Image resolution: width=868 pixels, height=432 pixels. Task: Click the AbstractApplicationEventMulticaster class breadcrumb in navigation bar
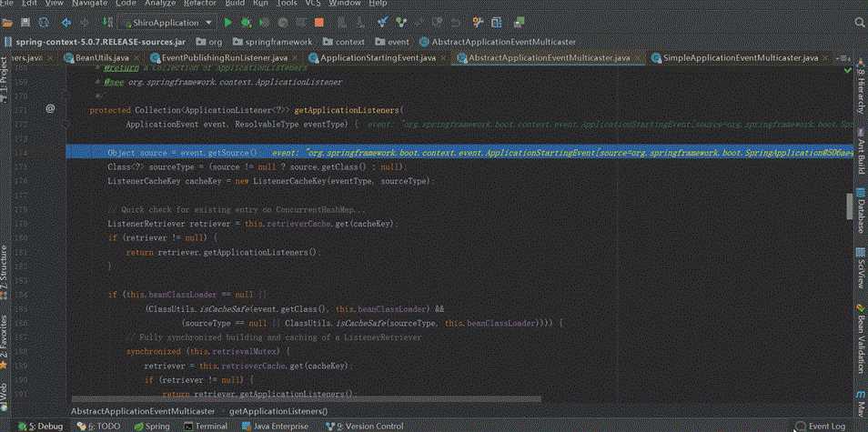pos(498,42)
